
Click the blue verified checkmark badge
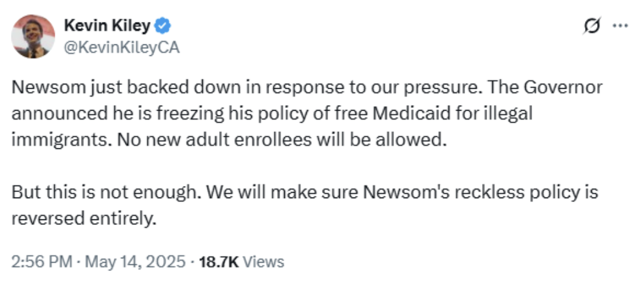tap(163, 26)
